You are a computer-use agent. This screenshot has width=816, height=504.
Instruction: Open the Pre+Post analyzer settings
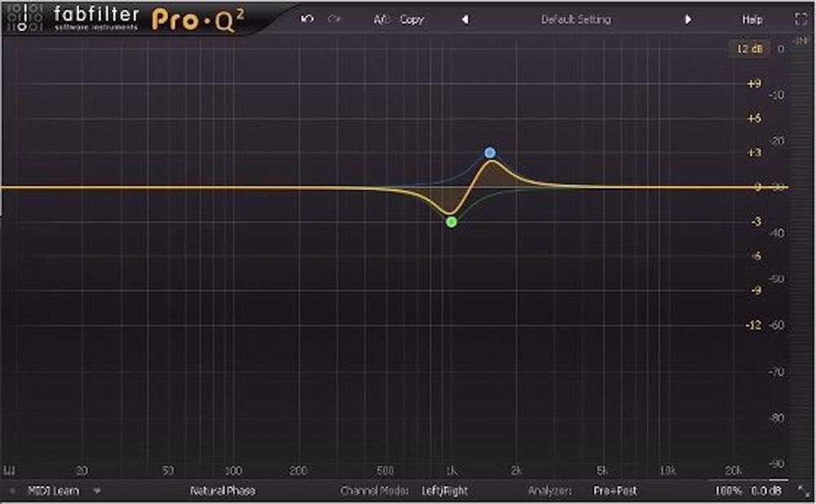615,491
